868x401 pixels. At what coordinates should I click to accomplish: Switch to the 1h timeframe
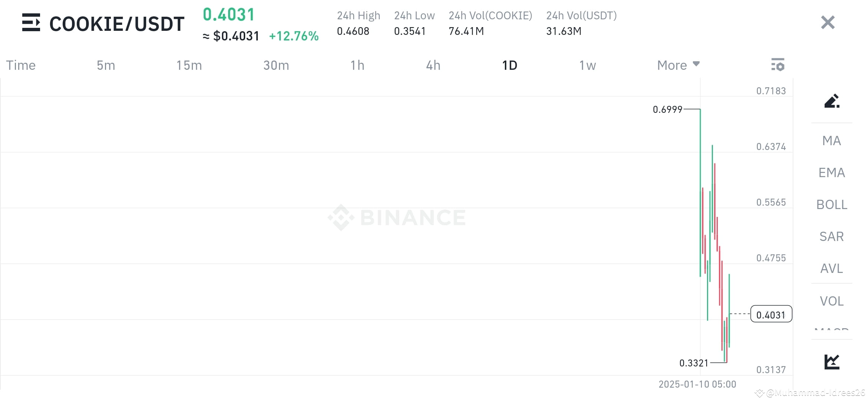[x=357, y=65]
